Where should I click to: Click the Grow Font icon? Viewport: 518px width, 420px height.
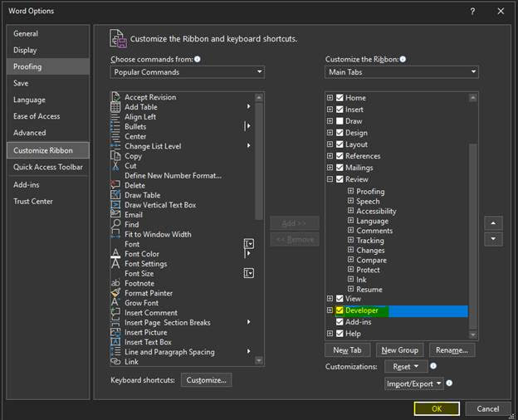click(115, 303)
